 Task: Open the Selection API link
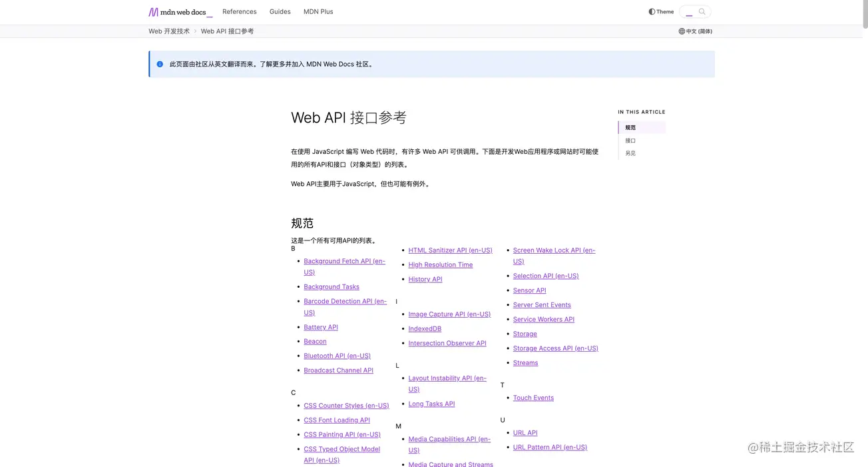[546, 276]
